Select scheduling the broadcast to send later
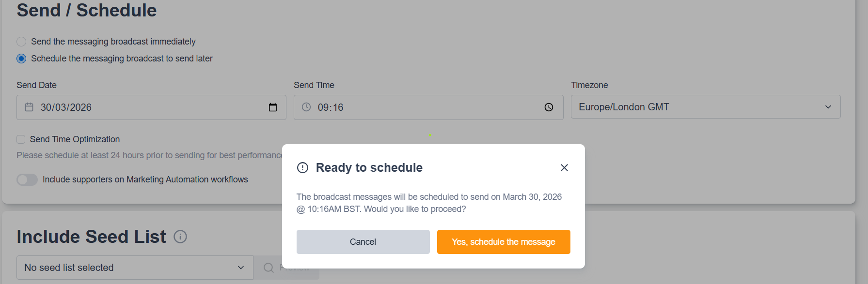This screenshot has height=284, width=868. click(x=21, y=59)
